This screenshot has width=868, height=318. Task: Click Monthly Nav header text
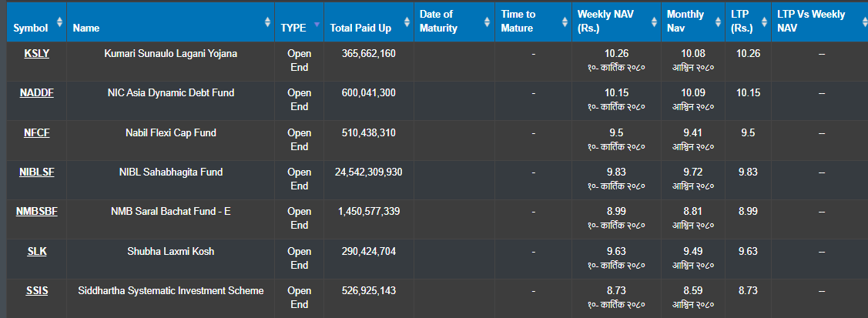point(685,21)
